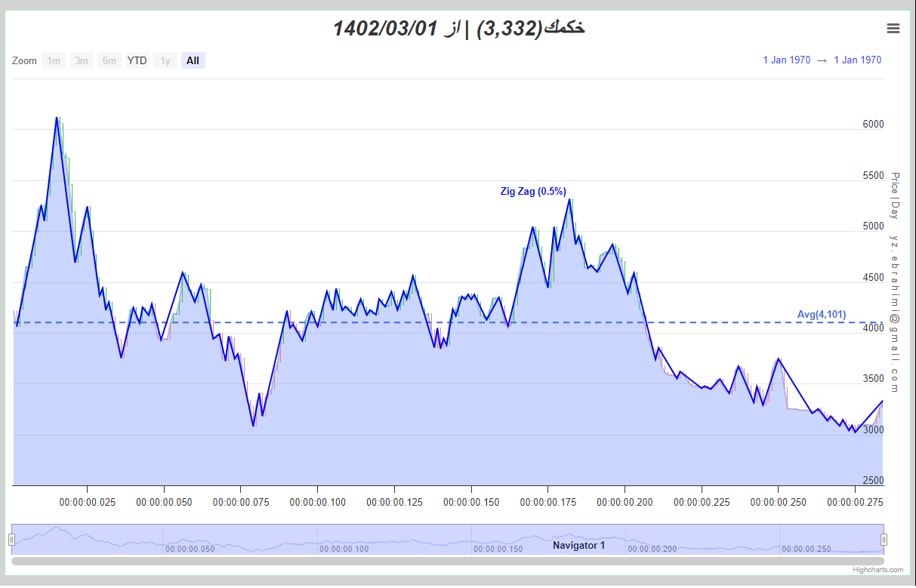The width and height of the screenshot is (916, 588).
Task: Click the 00:00:00.025 time axis label
Action: pos(88,501)
